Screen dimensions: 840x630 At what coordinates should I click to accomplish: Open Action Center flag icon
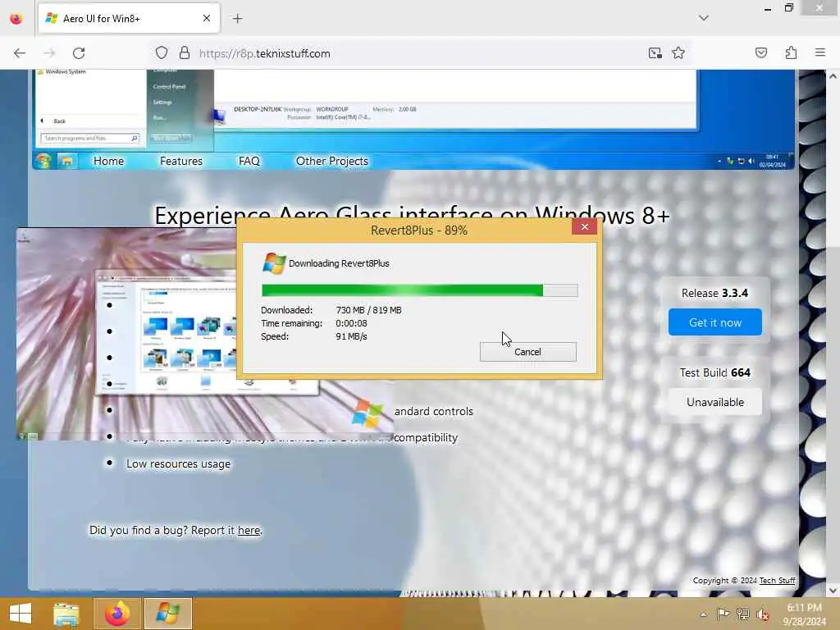coord(724,614)
